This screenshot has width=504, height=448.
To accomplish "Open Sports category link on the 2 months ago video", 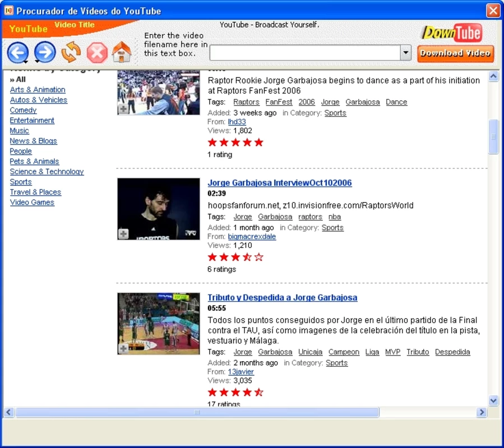I will (336, 363).
